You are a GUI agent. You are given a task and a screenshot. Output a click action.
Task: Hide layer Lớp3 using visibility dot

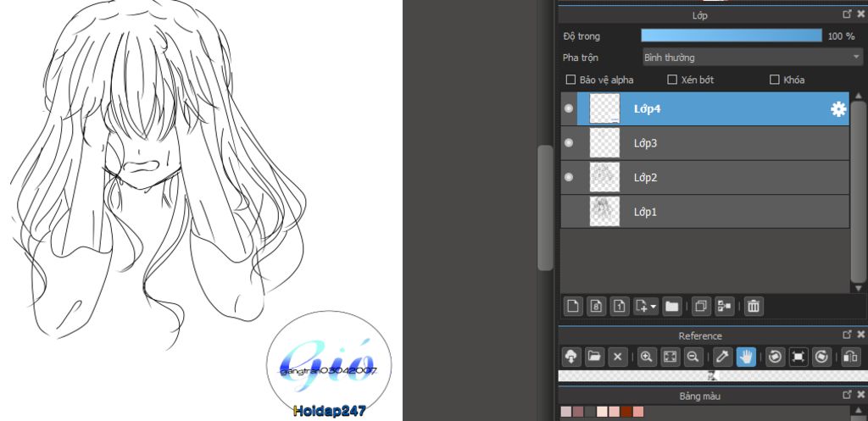click(569, 143)
